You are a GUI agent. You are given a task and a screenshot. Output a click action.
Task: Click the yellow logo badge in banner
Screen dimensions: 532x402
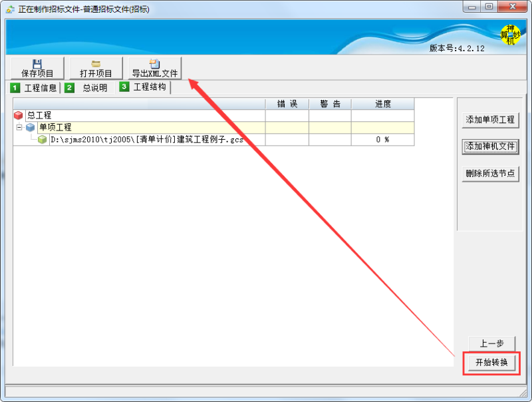click(510, 35)
